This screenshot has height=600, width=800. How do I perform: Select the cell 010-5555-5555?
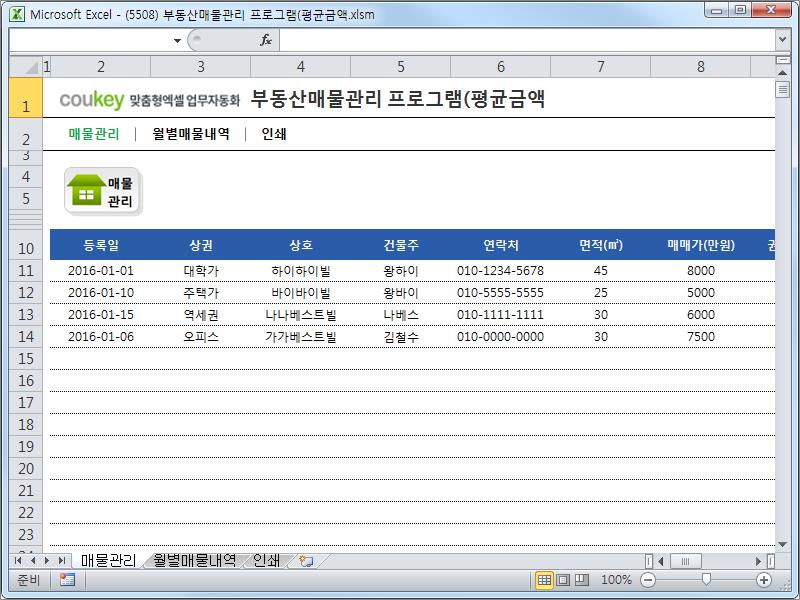pos(501,293)
